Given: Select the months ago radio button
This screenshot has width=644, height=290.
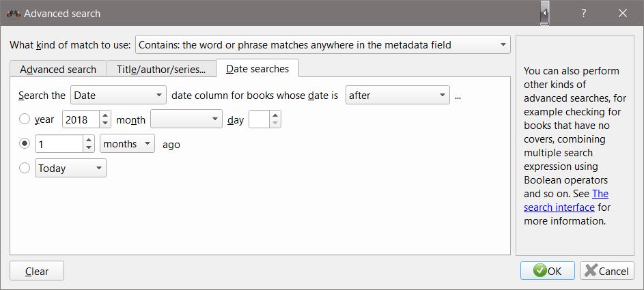Looking at the screenshot, I should pos(25,144).
